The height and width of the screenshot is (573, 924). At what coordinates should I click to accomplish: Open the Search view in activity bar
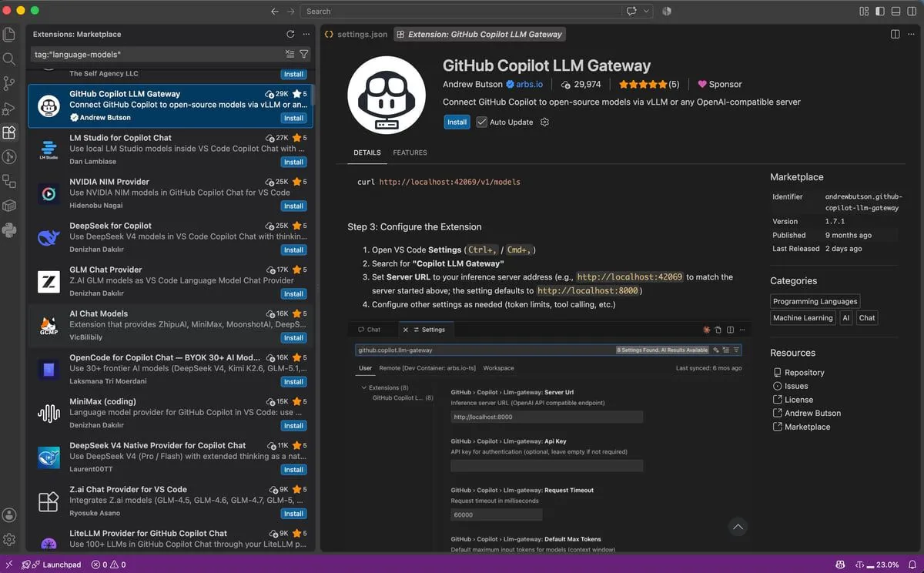point(9,59)
